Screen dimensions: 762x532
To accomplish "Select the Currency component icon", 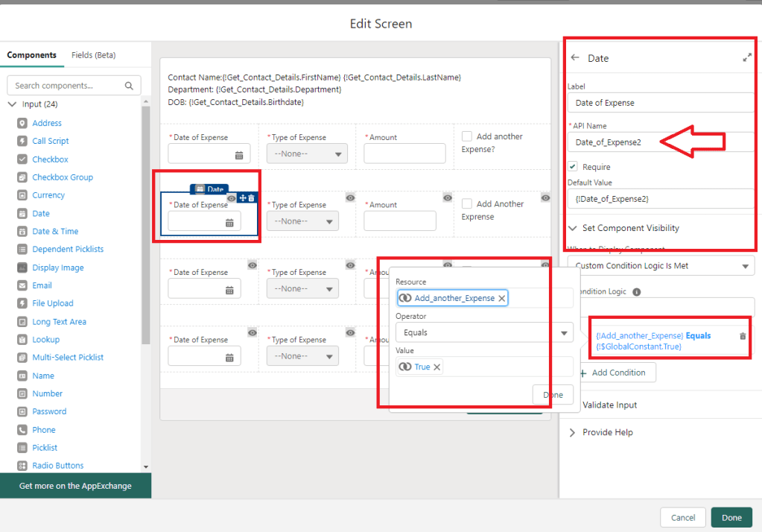I will point(22,195).
